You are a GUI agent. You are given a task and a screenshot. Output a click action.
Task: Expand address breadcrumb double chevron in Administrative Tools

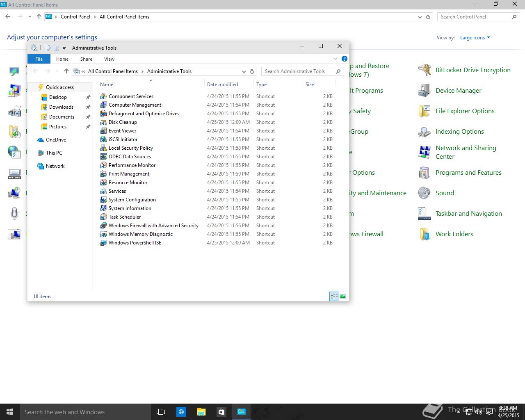point(83,71)
